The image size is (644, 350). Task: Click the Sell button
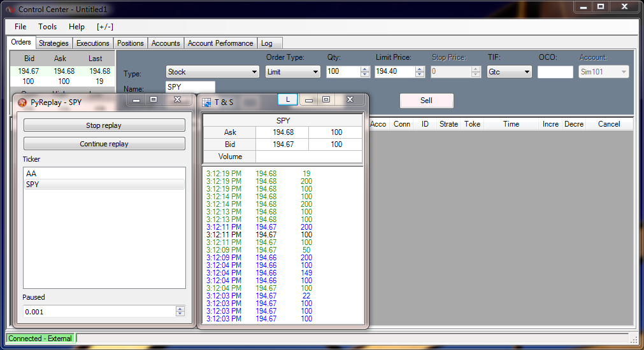coord(426,101)
